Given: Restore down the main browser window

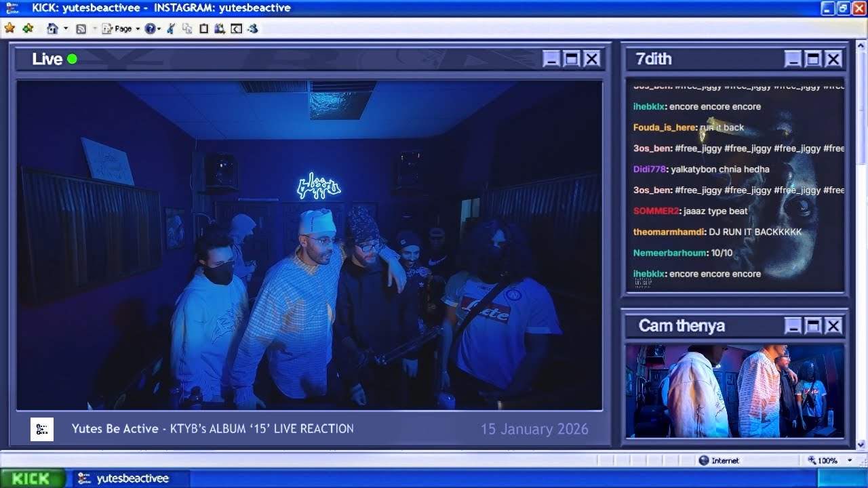Looking at the screenshot, I should pos(843,8).
